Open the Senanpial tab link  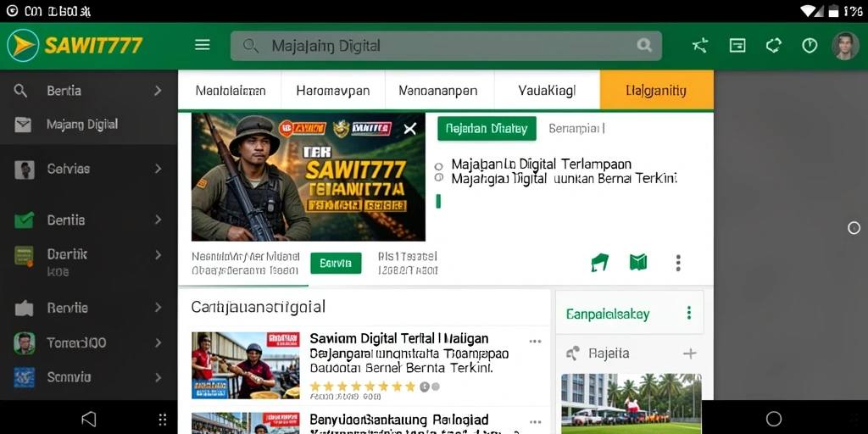pyautogui.click(x=576, y=129)
